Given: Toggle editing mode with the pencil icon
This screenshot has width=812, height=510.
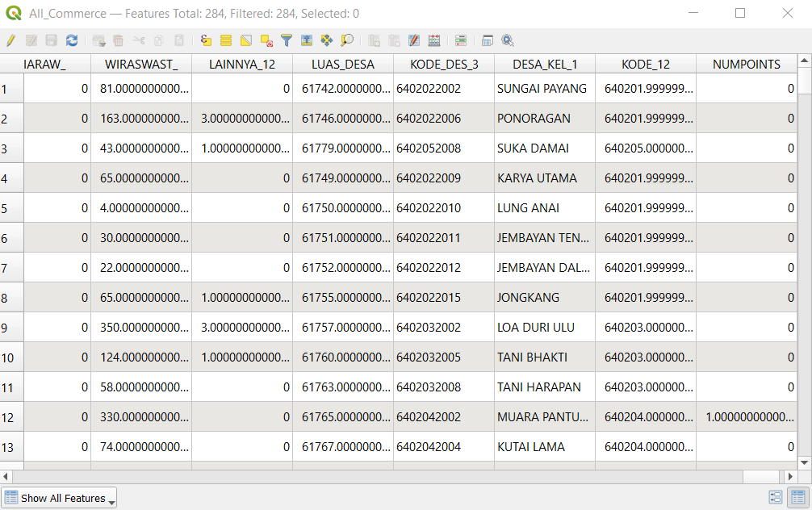Looking at the screenshot, I should (x=10, y=40).
